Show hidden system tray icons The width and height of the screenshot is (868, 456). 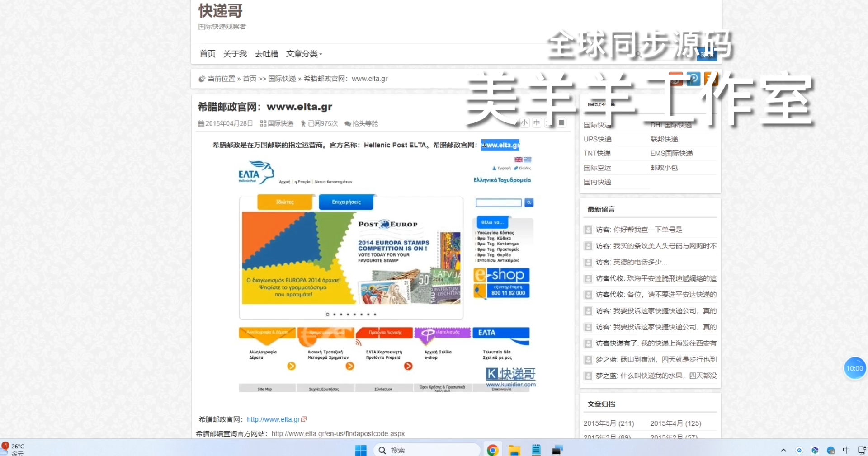(x=783, y=450)
